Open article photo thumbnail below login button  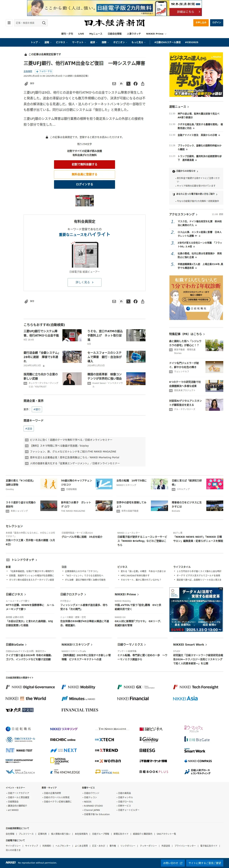[84, 200]
